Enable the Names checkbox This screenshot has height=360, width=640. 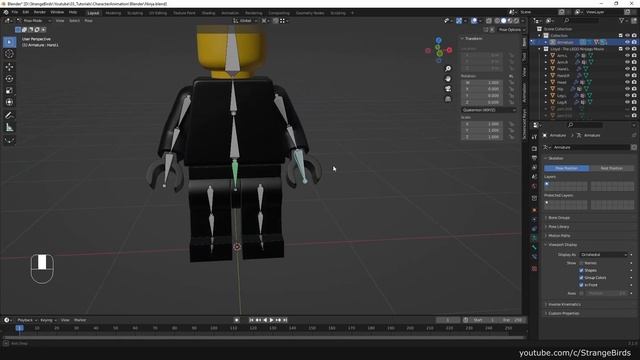tap(581, 263)
